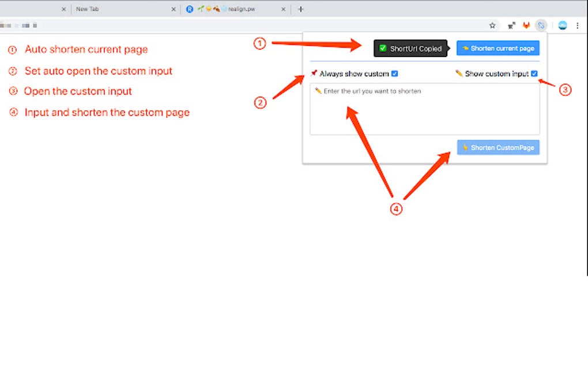Open a new tab with the plus button
Viewport: 588px width, 368px height.
coord(300,9)
